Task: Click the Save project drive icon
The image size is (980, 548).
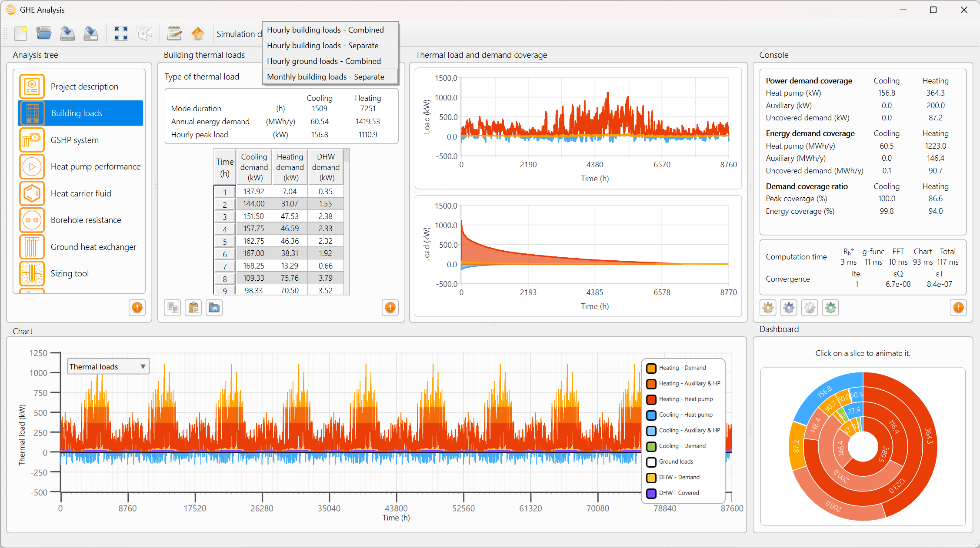Action: (67, 33)
